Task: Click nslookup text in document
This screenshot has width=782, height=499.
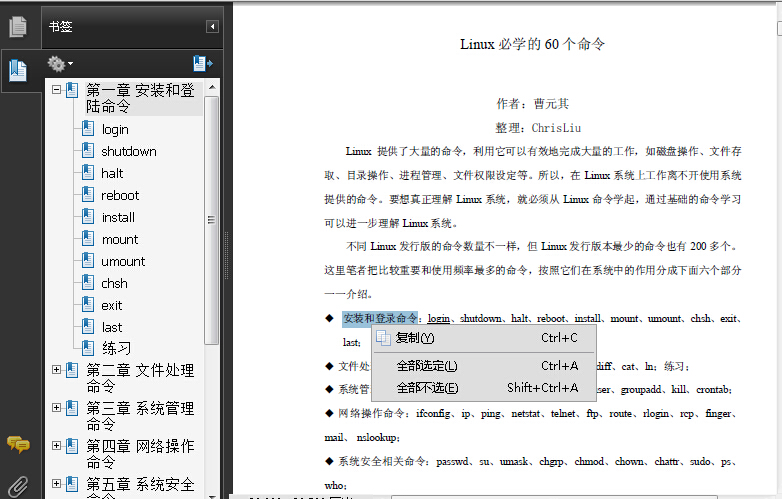Action: click(377, 438)
